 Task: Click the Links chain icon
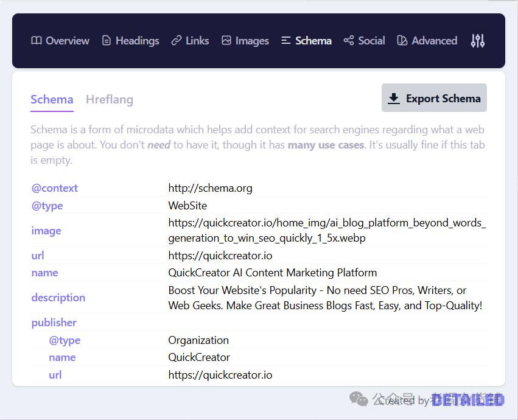point(177,41)
